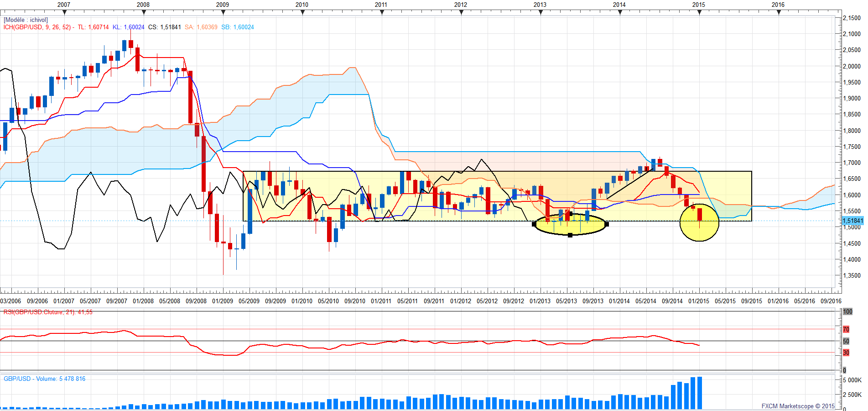The image size is (868, 411).
Task: Click the right-side handle of the yellow ellipse
Action: click(x=607, y=224)
